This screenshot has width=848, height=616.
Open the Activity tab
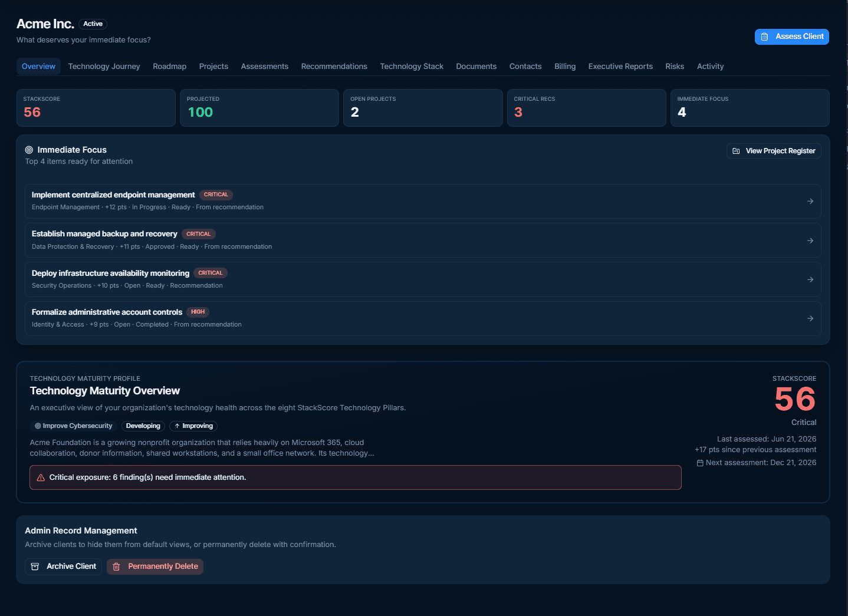pos(710,66)
